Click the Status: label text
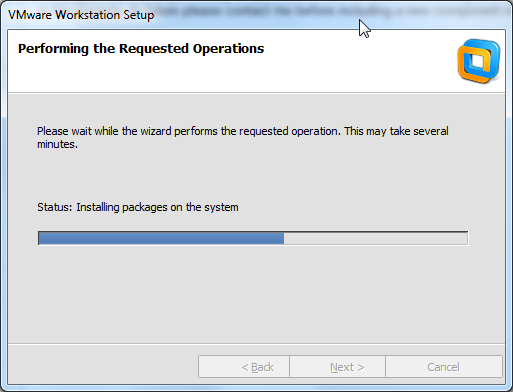The height and width of the screenshot is (392, 513). tap(54, 207)
